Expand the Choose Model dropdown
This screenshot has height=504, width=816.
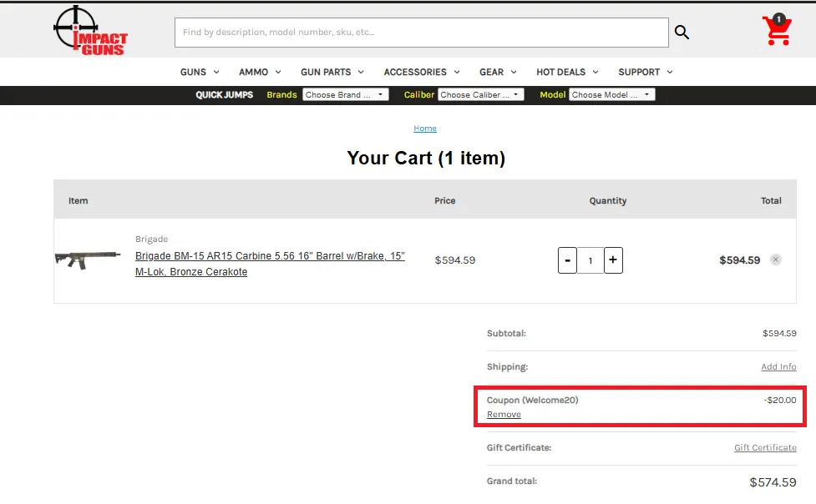tap(612, 94)
